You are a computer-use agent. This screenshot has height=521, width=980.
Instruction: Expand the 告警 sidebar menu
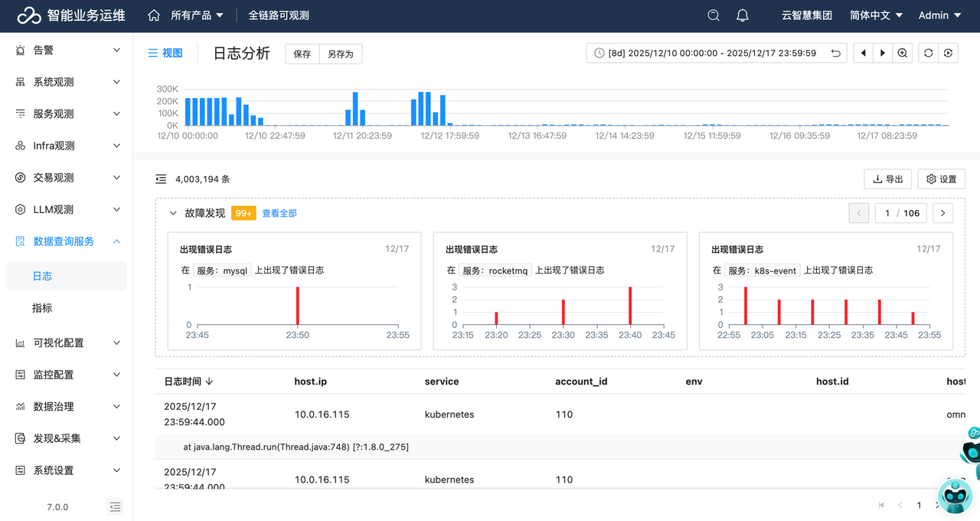pos(66,50)
